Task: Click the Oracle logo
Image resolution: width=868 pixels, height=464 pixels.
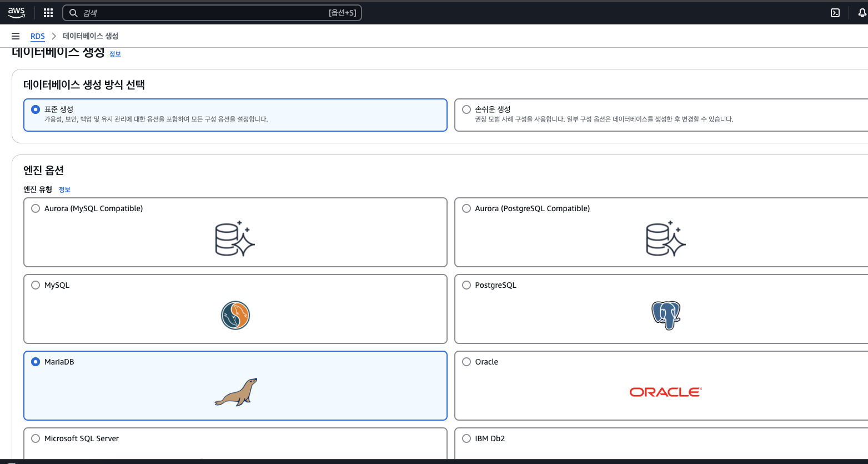Action: tap(665, 392)
